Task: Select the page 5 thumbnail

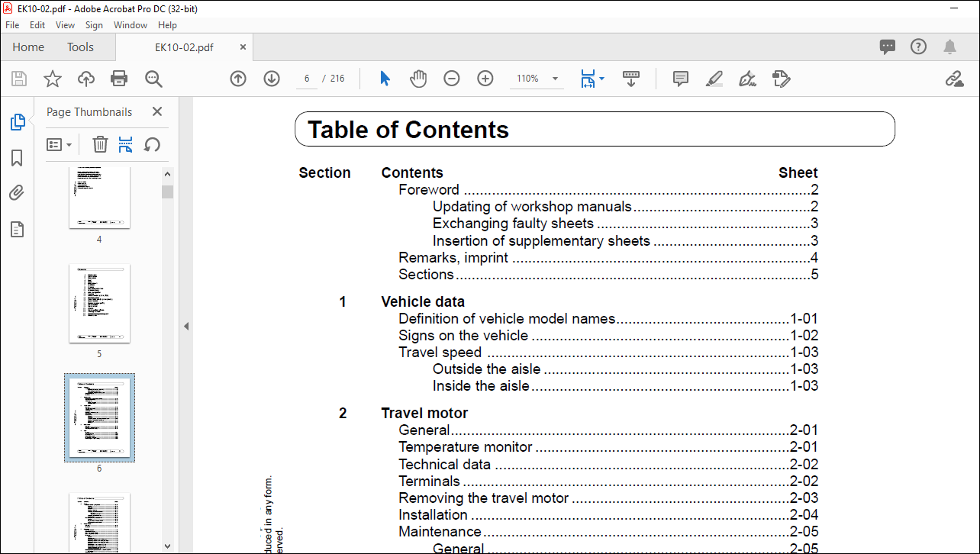Action: click(x=99, y=304)
